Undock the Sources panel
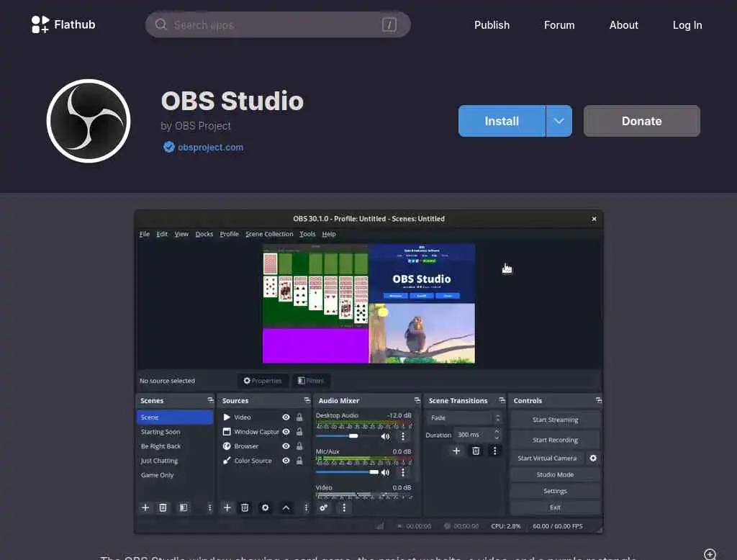This screenshot has height=560, width=737. 307,400
